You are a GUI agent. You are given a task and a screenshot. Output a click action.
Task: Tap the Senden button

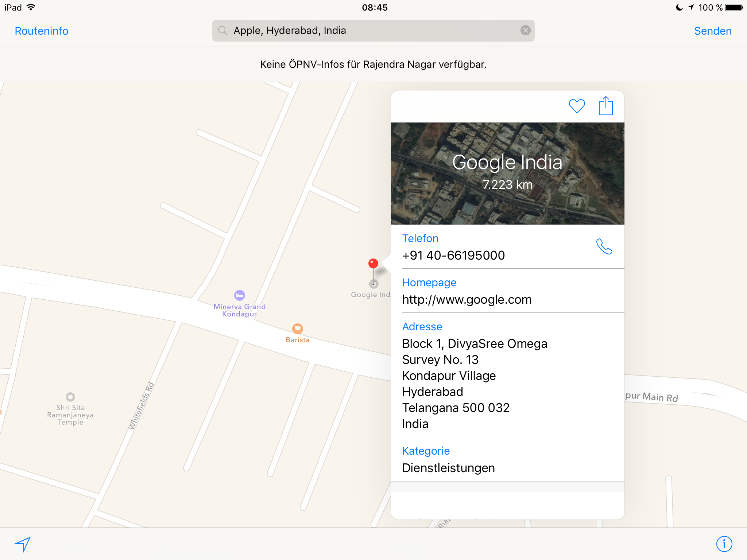713,31
